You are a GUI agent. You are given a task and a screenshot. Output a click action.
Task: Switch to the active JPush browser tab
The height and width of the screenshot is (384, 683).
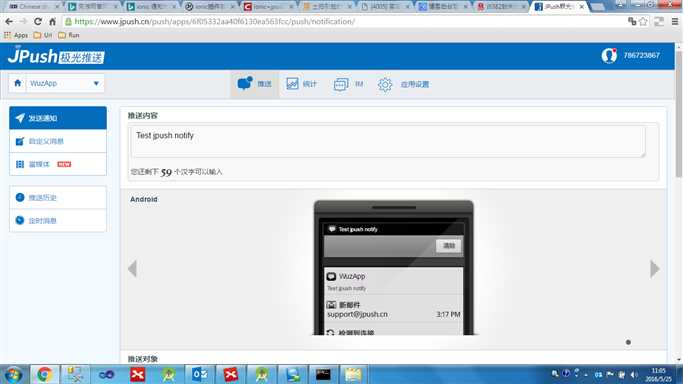click(559, 7)
